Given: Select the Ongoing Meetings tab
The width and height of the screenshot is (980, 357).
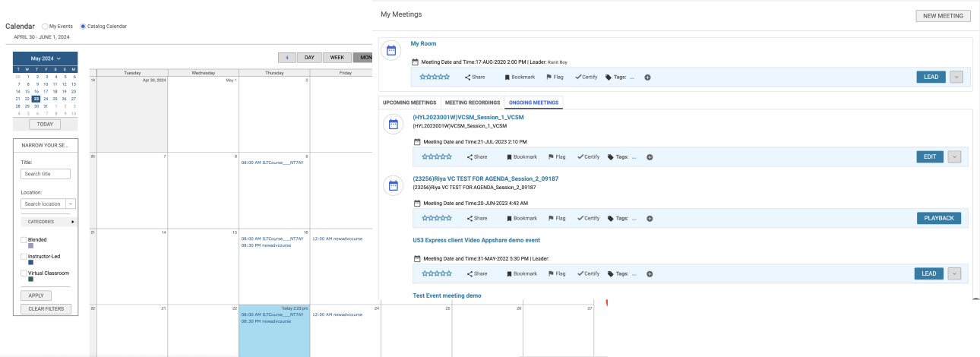Looking at the screenshot, I should [533, 102].
